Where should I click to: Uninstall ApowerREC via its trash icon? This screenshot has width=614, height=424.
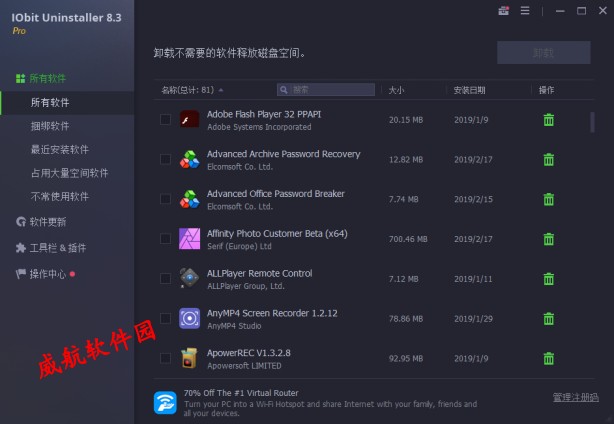[549, 358]
